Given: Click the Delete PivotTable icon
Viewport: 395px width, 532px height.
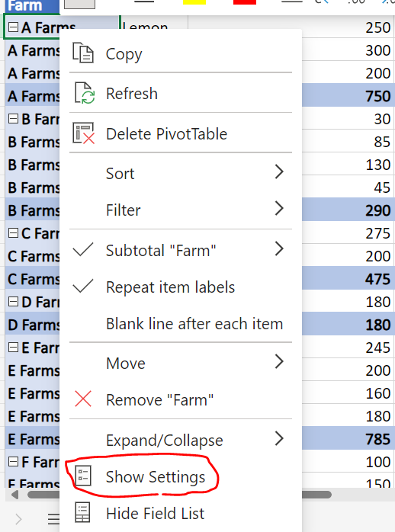Looking at the screenshot, I should click(x=83, y=133).
